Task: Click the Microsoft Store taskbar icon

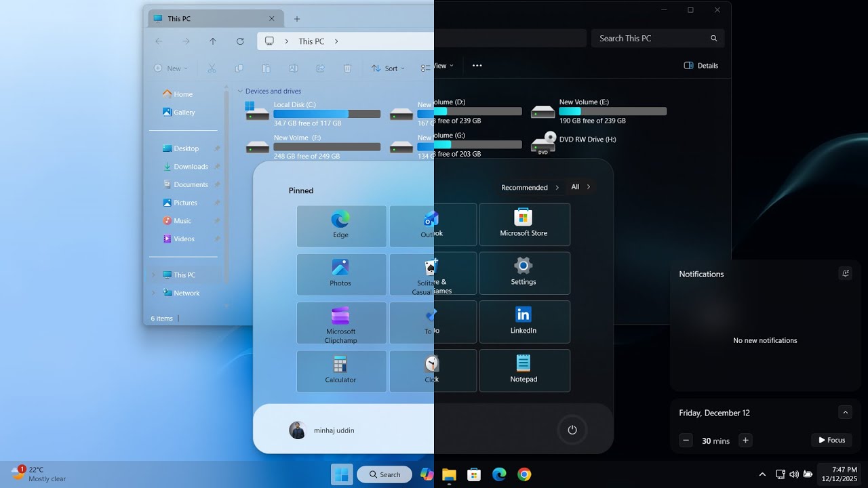Action: (474, 474)
